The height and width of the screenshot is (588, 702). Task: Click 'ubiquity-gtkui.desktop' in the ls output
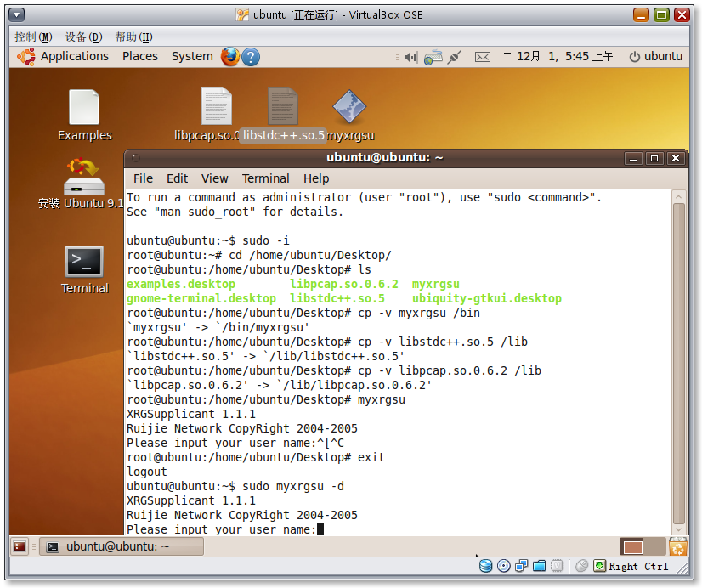487,298
